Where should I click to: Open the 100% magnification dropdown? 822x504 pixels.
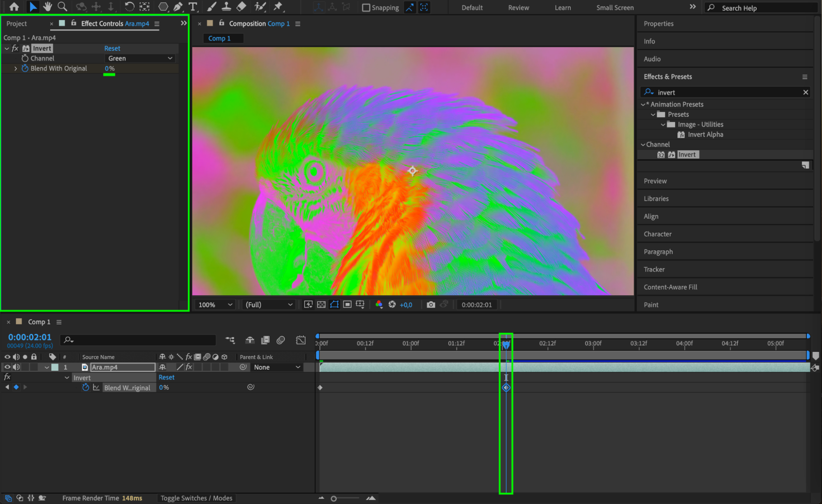pos(215,305)
